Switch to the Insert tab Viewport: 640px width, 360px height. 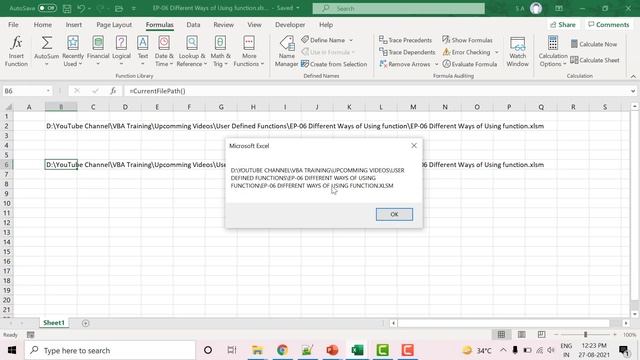[x=73, y=25]
